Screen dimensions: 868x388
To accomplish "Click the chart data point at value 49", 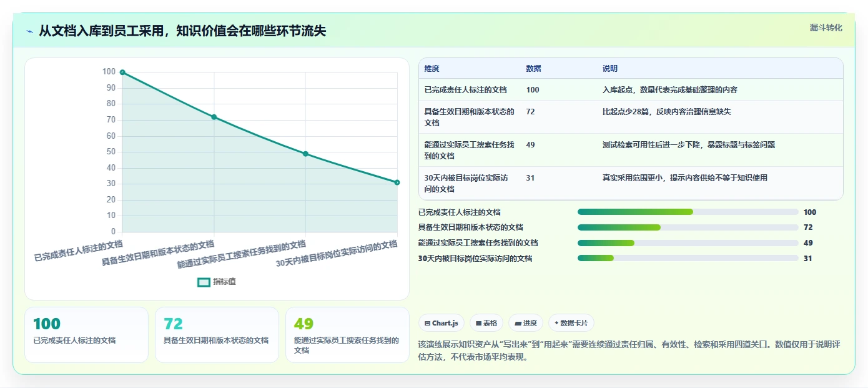I will tap(305, 154).
